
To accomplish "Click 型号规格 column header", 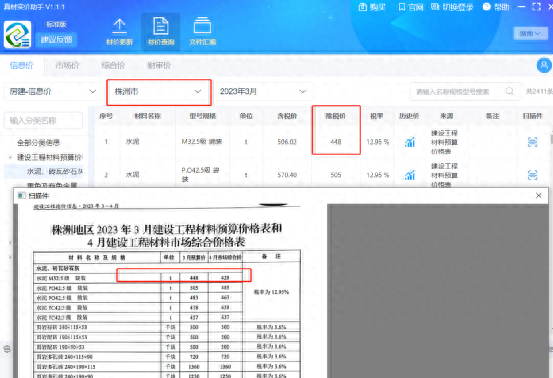I will [203, 116].
